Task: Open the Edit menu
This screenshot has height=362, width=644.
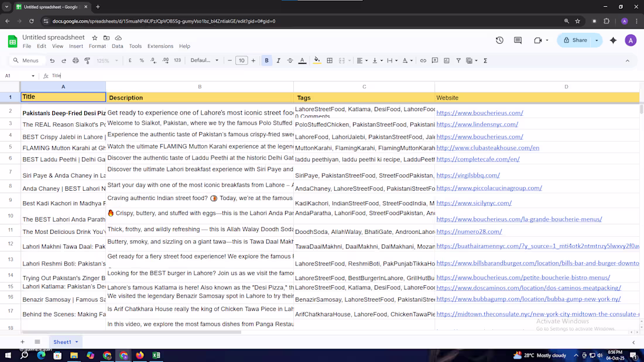Action: pyautogui.click(x=42, y=46)
